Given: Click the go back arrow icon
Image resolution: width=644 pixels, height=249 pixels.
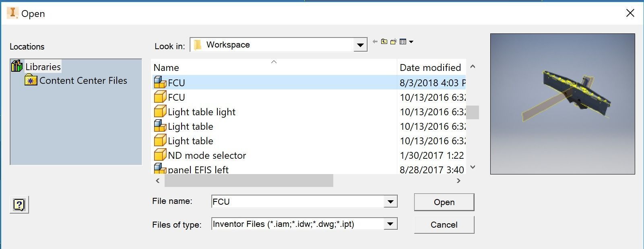Looking at the screenshot, I should (x=375, y=41).
